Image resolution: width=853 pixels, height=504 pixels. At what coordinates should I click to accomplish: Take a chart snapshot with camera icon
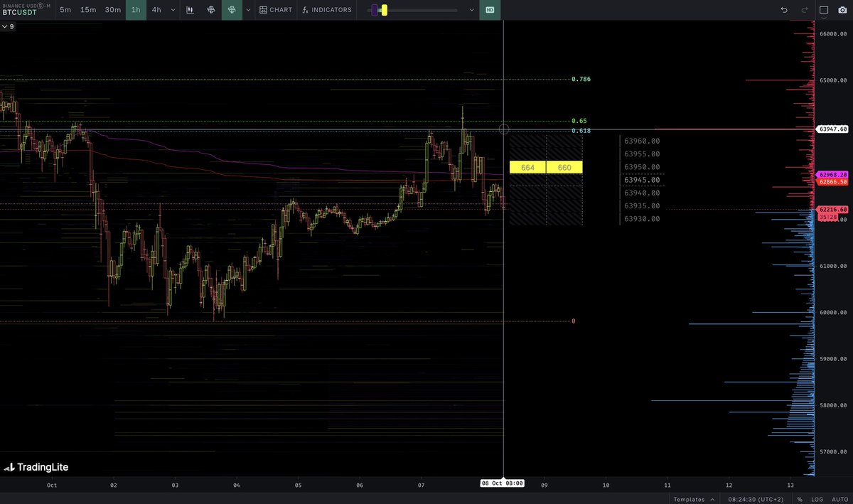tap(842, 10)
